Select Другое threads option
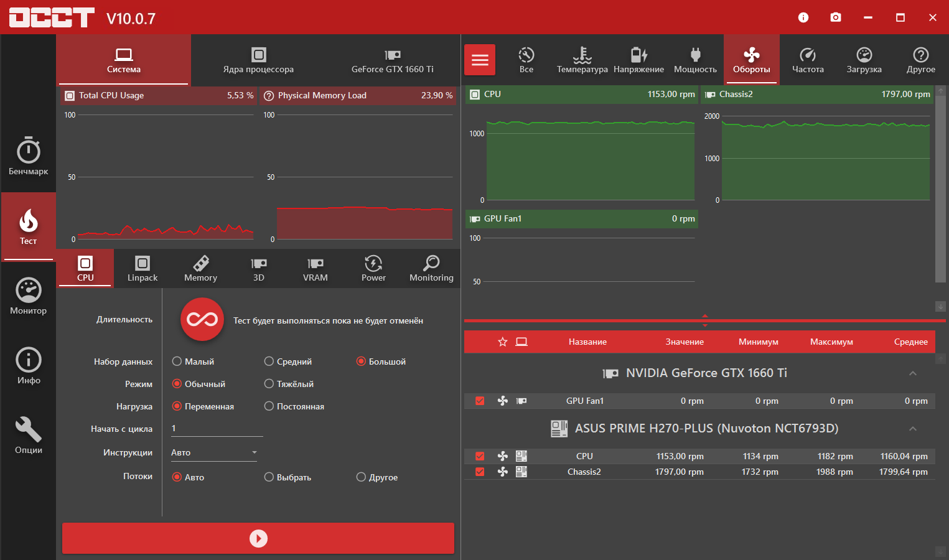Viewport: 949px width, 560px height. pos(377,477)
